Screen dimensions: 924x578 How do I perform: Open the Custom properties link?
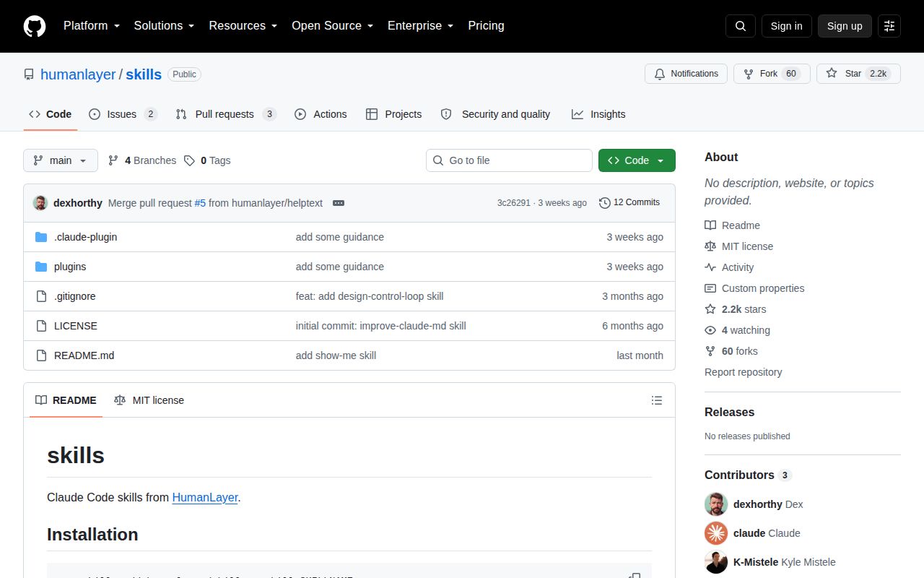coord(754,288)
